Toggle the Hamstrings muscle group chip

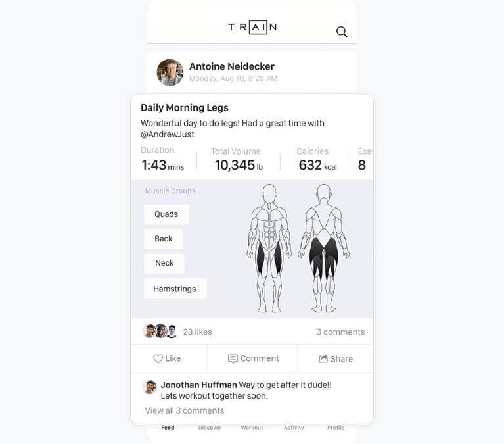[175, 289]
